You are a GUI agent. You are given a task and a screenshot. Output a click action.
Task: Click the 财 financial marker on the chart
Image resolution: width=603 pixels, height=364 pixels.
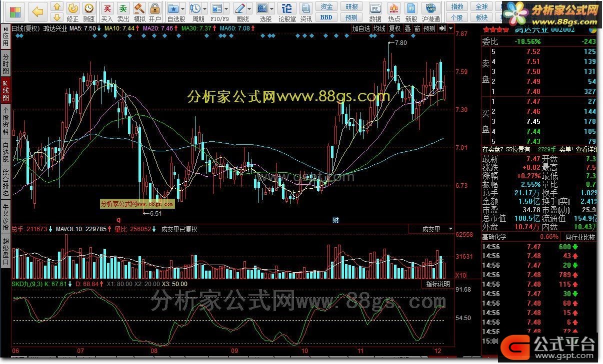[x=335, y=220]
